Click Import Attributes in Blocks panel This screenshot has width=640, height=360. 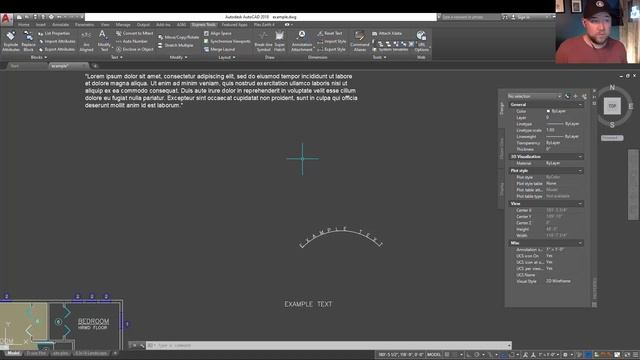pyautogui.click(x=56, y=41)
